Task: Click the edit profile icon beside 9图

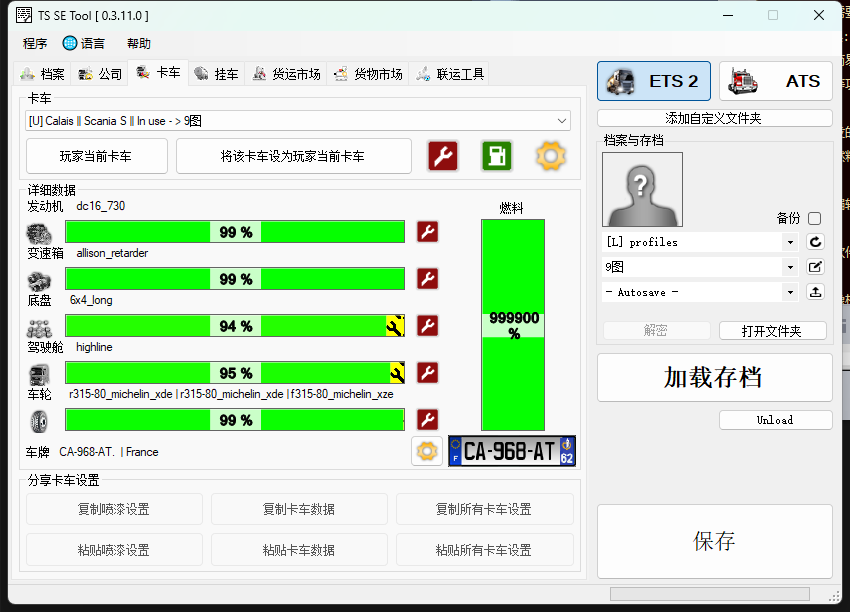Action: (x=815, y=267)
